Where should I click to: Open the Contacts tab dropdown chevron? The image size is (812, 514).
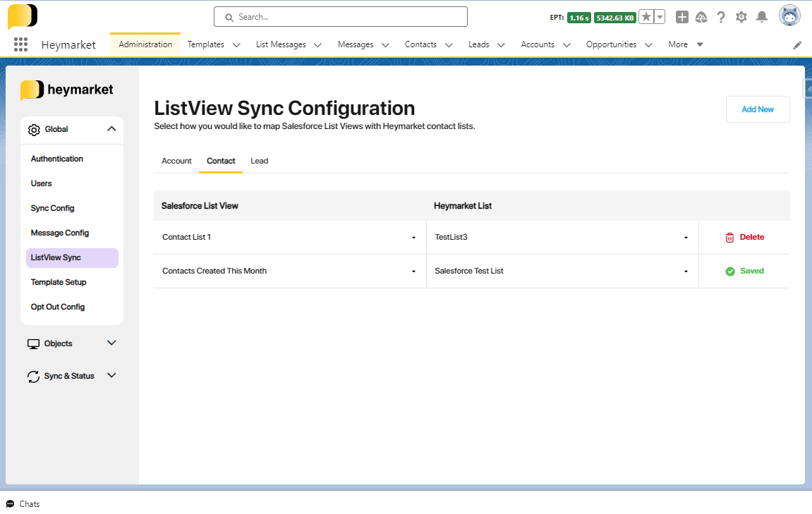pyautogui.click(x=449, y=45)
